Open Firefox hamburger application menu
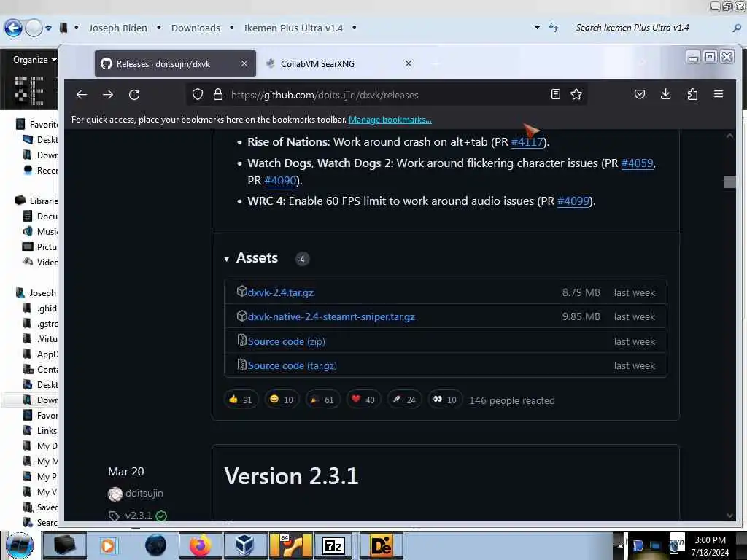This screenshot has width=747, height=560. click(x=719, y=94)
